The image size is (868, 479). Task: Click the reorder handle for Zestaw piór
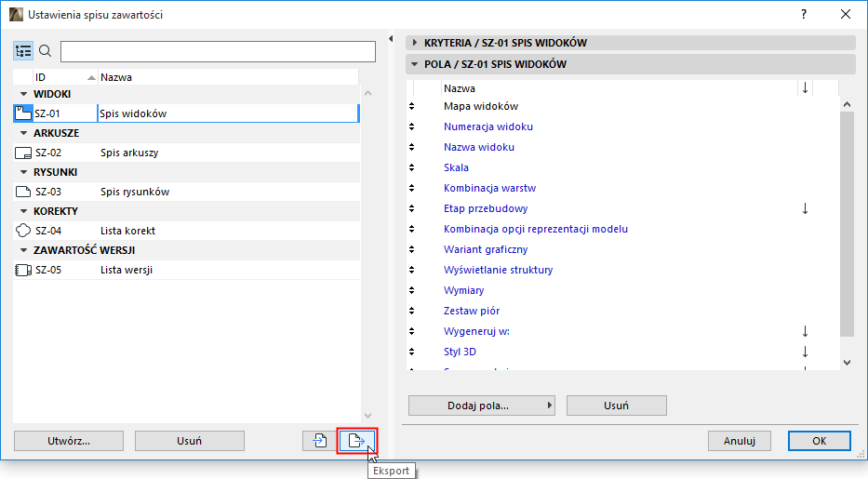tap(411, 311)
